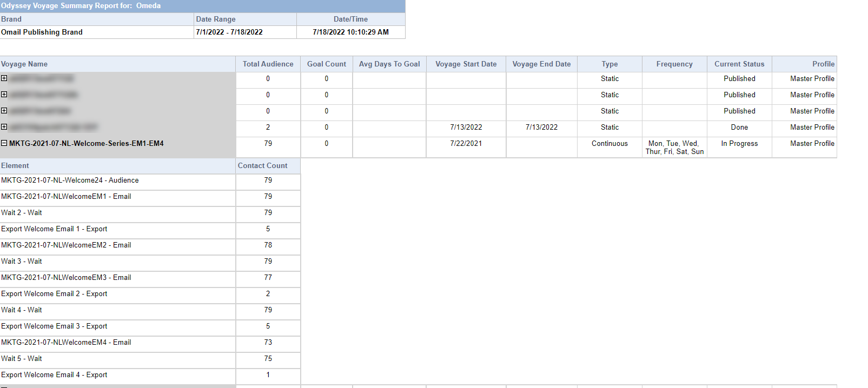The width and height of the screenshot is (868, 388).
Task: Select the Current Status column header
Action: pos(739,64)
